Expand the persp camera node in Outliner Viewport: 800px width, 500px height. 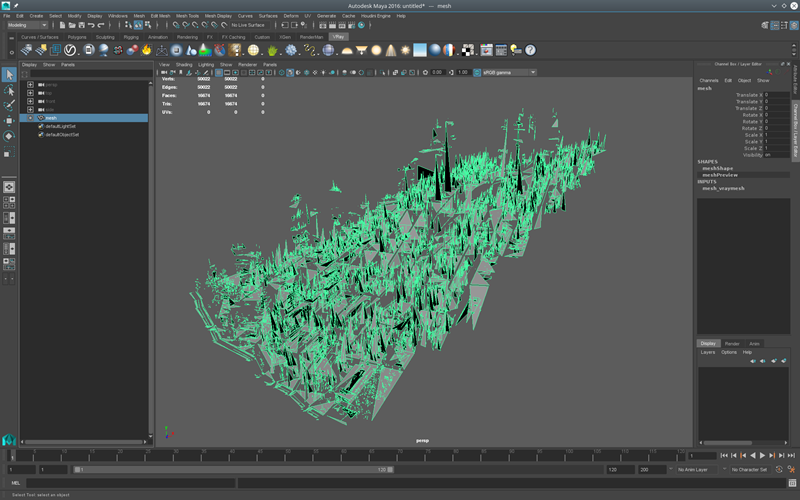[x=31, y=84]
